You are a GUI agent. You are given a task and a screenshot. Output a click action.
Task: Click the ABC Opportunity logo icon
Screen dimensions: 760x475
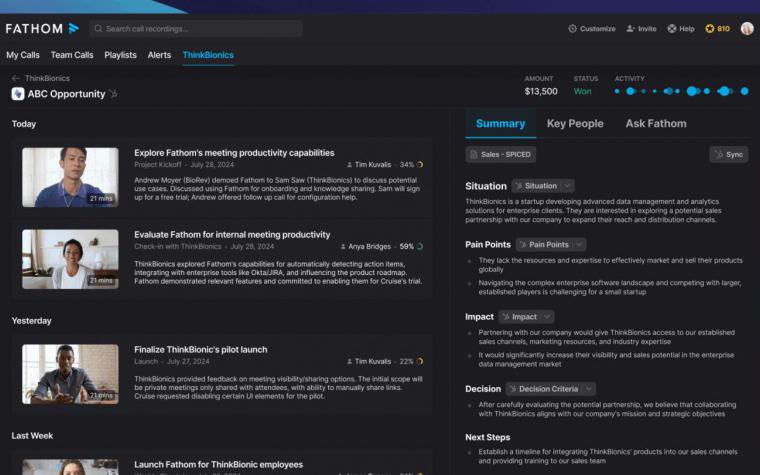pos(18,94)
